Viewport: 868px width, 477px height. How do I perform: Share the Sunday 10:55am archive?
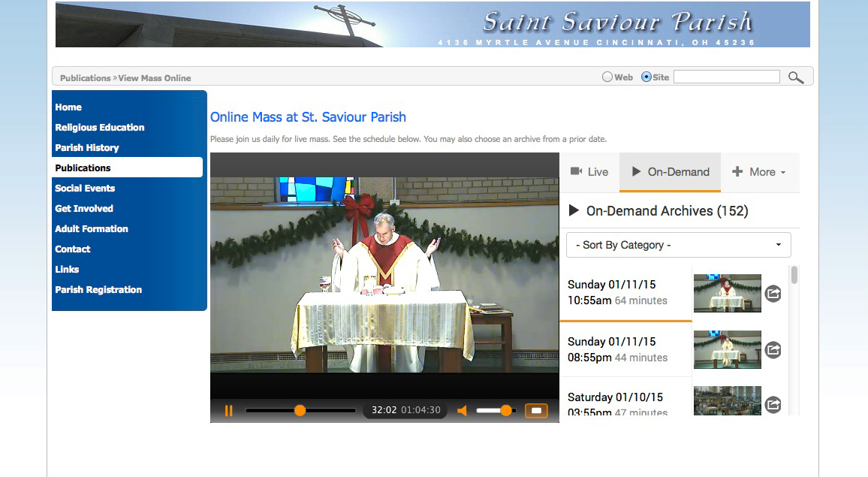coord(773,294)
